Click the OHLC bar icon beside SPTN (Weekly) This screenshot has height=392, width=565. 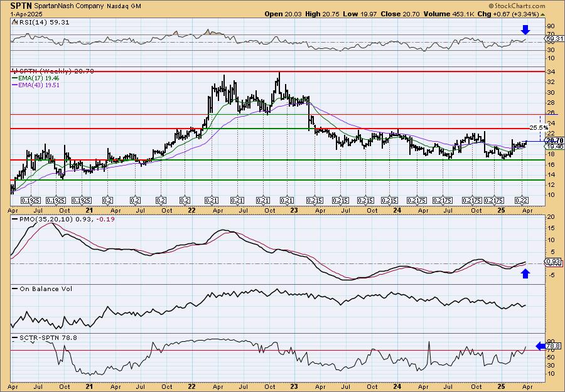tap(14, 71)
